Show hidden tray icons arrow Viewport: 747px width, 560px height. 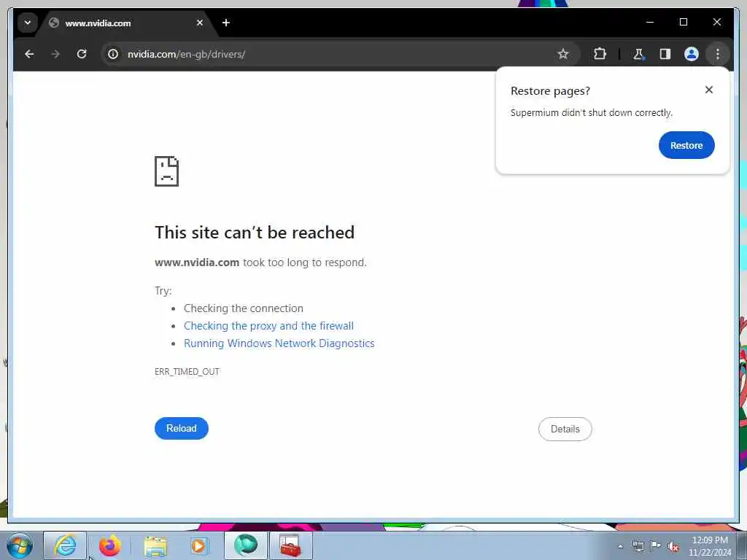[620, 546]
